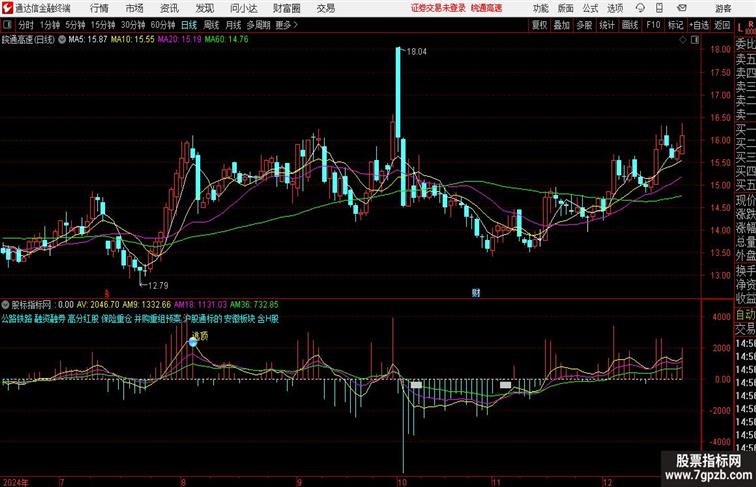Click the 证券交易未登录 status link

[438, 8]
